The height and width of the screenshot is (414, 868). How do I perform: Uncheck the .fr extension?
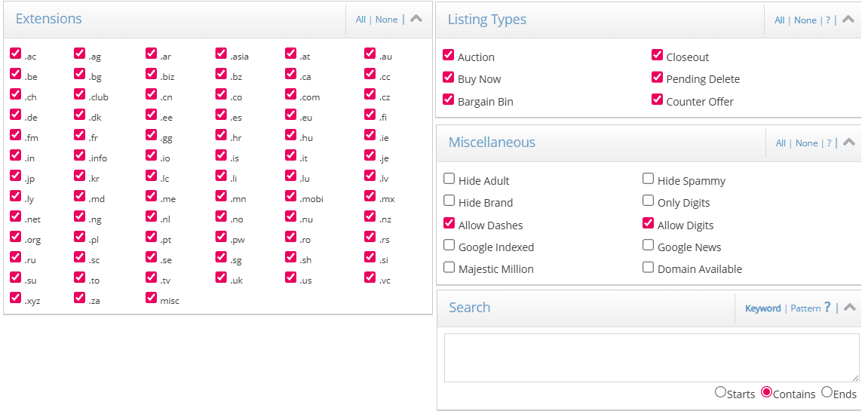tap(79, 135)
